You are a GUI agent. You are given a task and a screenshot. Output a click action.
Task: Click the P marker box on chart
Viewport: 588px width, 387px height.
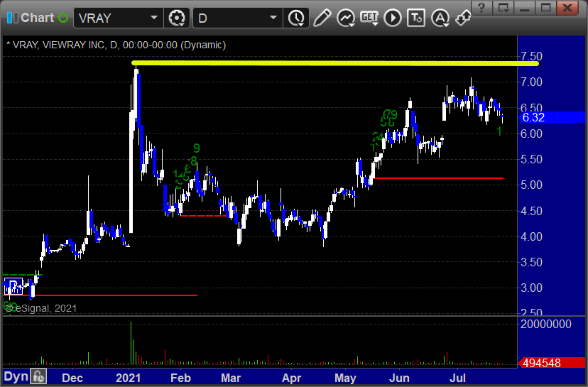pos(13,286)
